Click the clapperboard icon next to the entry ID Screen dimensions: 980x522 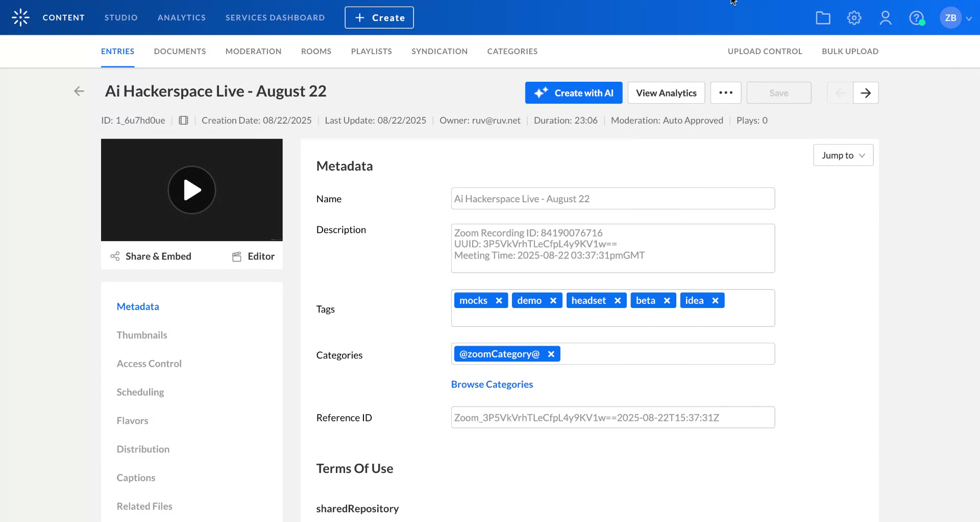[183, 120]
